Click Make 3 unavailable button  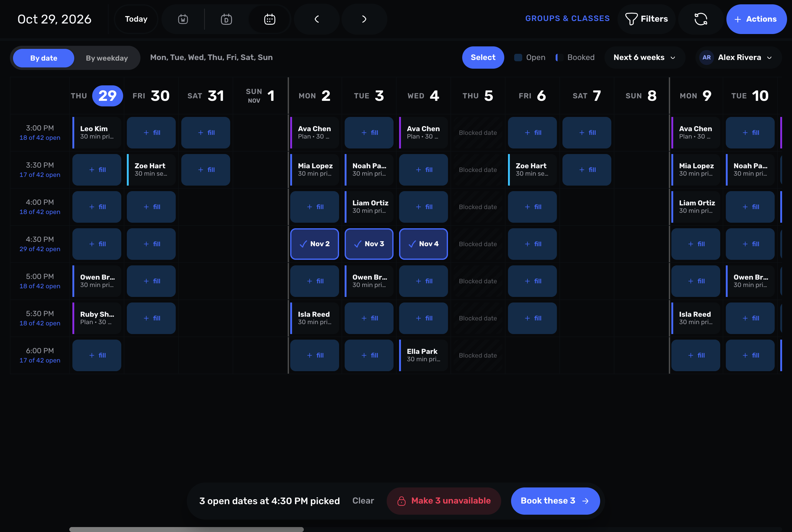coord(444,501)
